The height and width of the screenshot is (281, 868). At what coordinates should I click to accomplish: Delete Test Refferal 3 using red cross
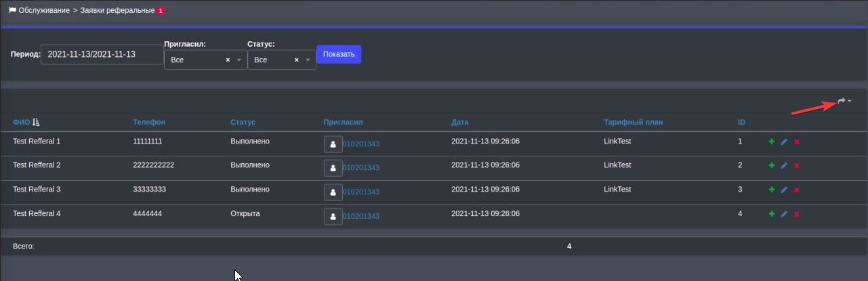[797, 190]
